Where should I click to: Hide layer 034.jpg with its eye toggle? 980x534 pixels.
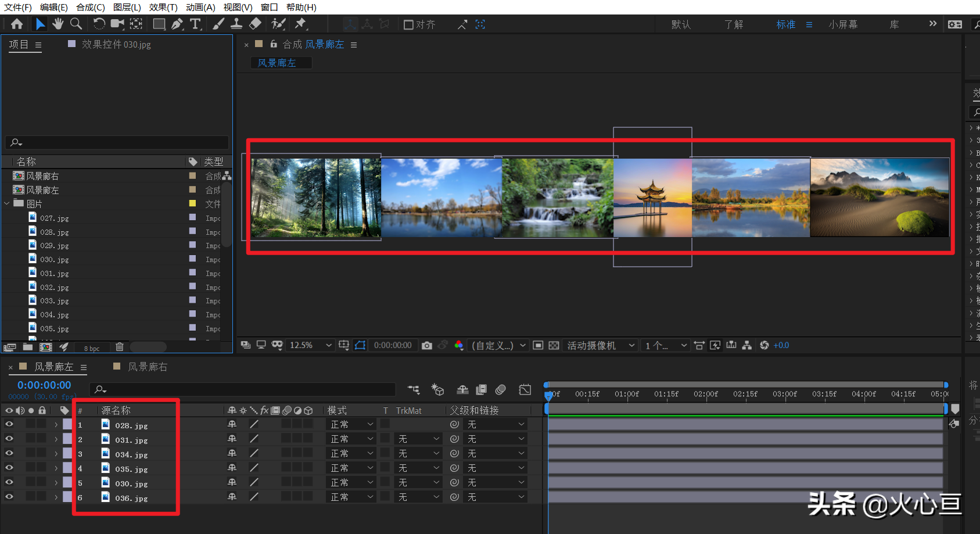pyautogui.click(x=9, y=453)
